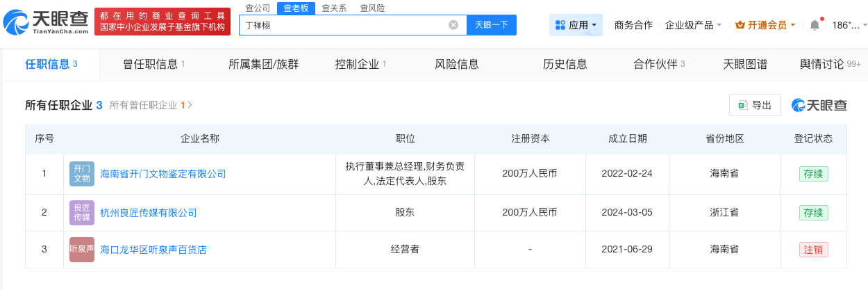Open the 应用 dropdown menu
Image resolution: width=868 pixels, height=290 pixels.
tap(576, 25)
